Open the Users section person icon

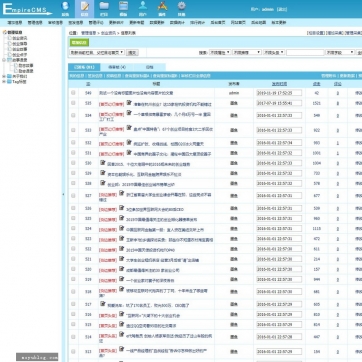(143, 6)
